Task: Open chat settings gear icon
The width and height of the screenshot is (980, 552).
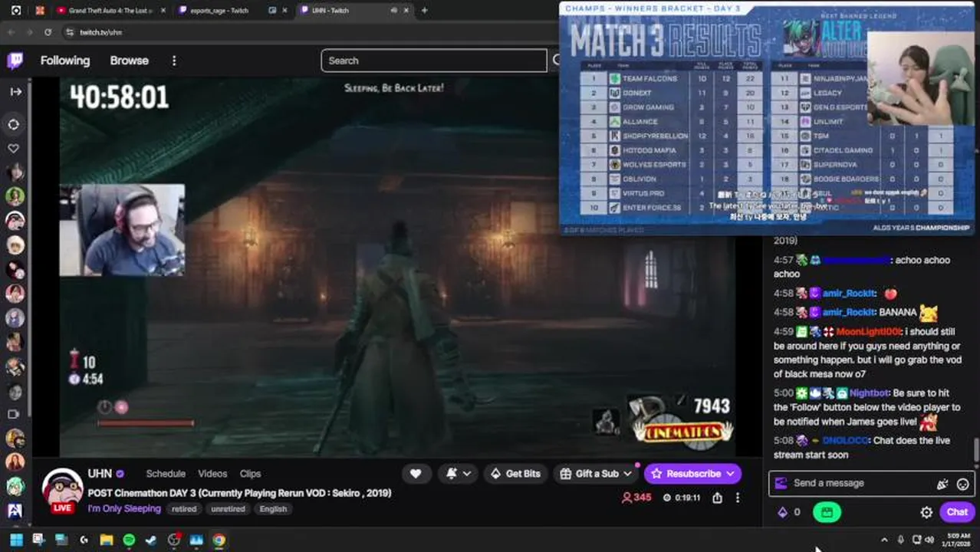Action: tap(926, 512)
